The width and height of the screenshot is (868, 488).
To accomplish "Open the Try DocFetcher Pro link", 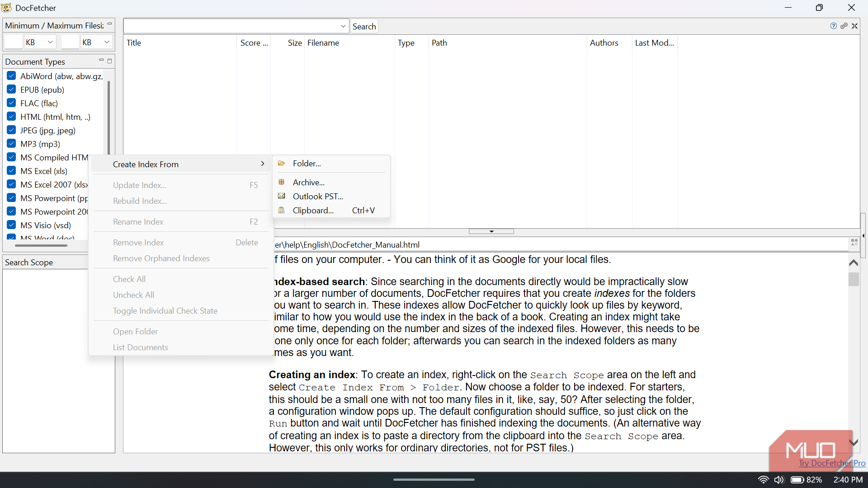I will click(x=832, y=463).
